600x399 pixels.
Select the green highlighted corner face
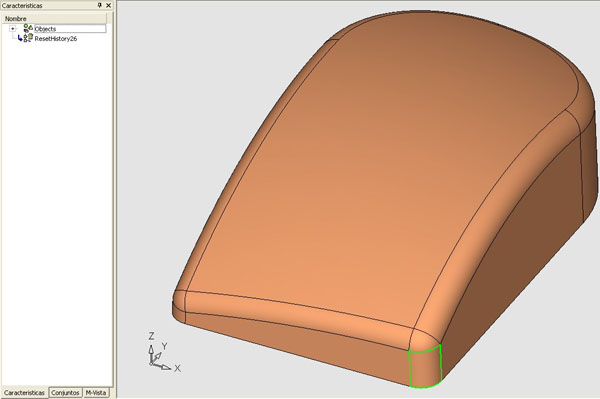425,367
